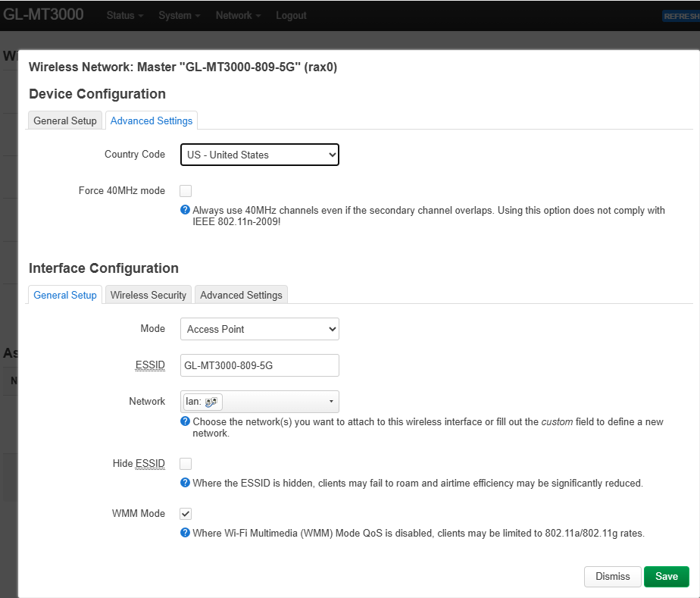This screenshot has width=700, height=598.
Task: Click the help icon under WMM Mode
Action: click(x=185, y=533)
